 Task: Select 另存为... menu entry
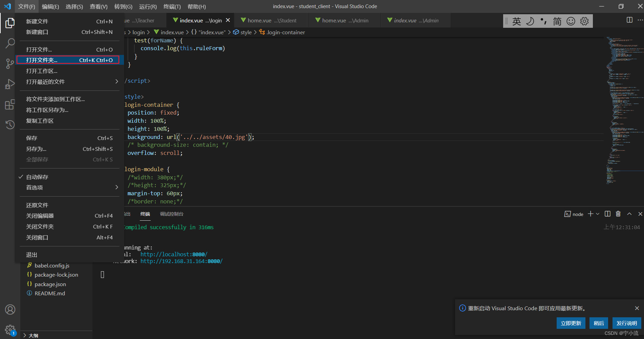pyautogui.click(x=69, y=149)
